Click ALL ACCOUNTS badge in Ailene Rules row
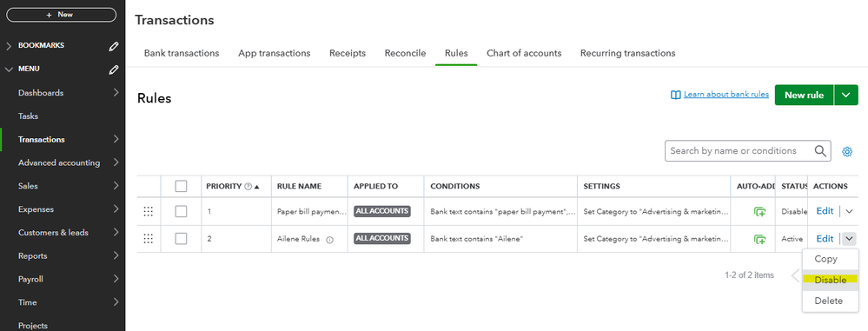 pyautogui.click(x=382, y=239)
